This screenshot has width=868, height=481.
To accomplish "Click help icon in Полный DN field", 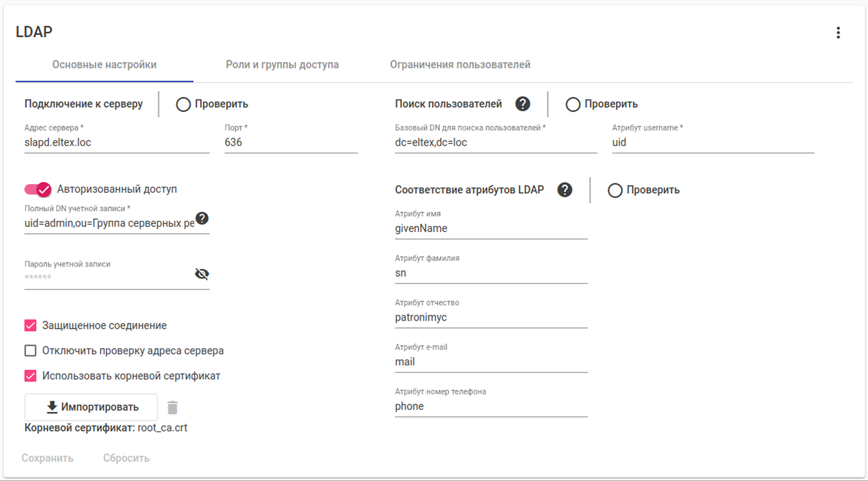I will point(202,219).
